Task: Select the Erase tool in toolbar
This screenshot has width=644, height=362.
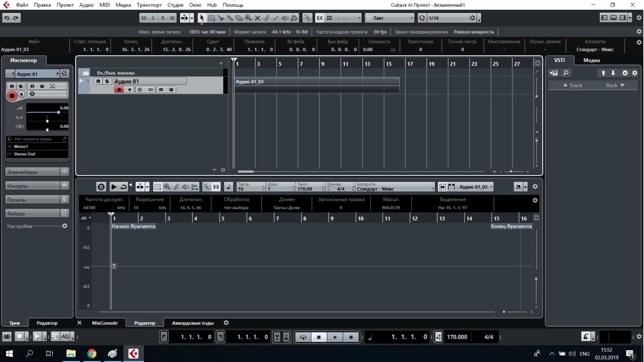Action: pyautogui.click(x=239, y=18)
